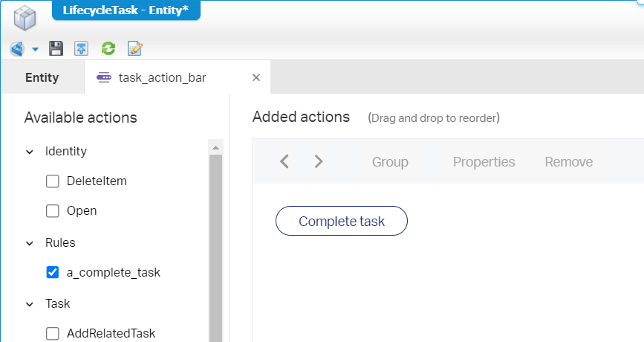Screen dimensions: 644x342
Task: Check the AddRelatedTask checkbox
Action: coord(53,333)
